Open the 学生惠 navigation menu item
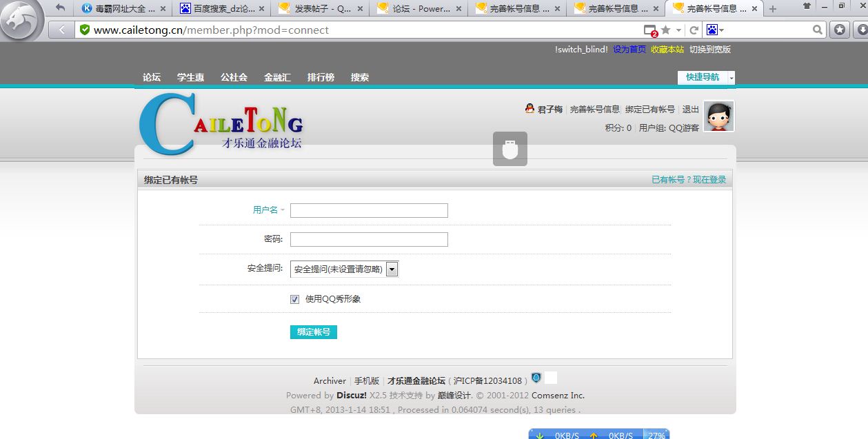Image resolution: width=868 pixels, height=439 pixels. tap(191, 77)
